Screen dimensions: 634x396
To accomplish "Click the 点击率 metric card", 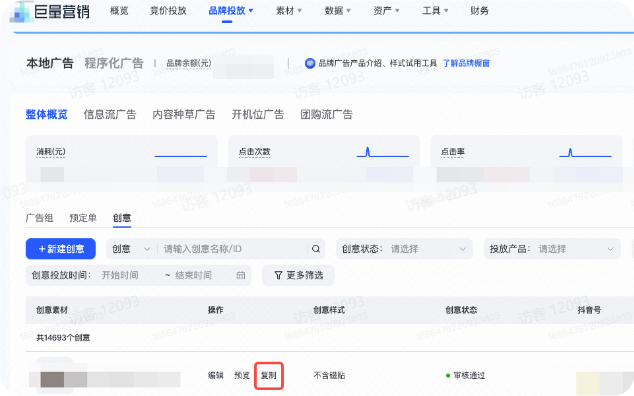I will click(526, 163).
